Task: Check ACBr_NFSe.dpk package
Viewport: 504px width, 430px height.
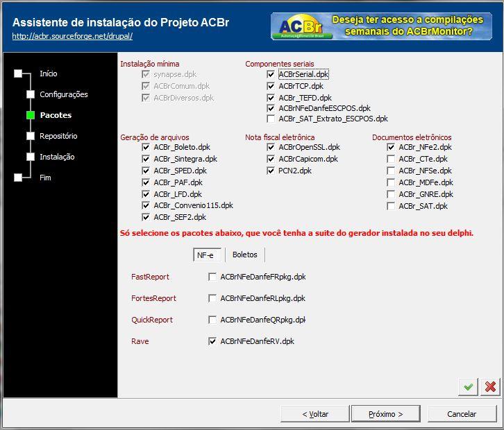Action: point(391,171)
